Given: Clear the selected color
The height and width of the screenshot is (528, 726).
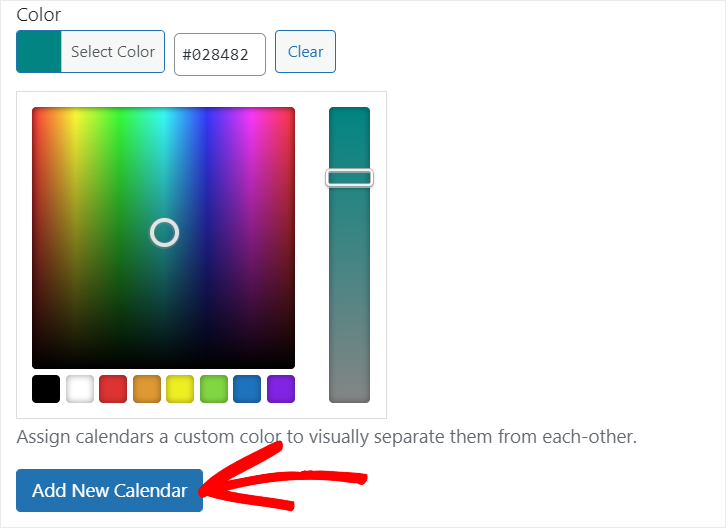Looking at the screenshot, I should pos(305,52).
